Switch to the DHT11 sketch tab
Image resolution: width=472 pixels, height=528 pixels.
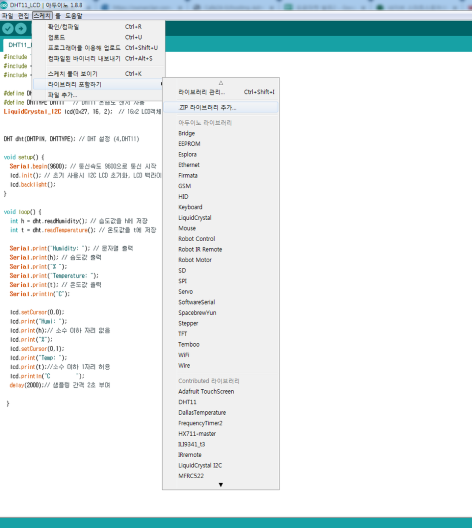tap(18, 45)
